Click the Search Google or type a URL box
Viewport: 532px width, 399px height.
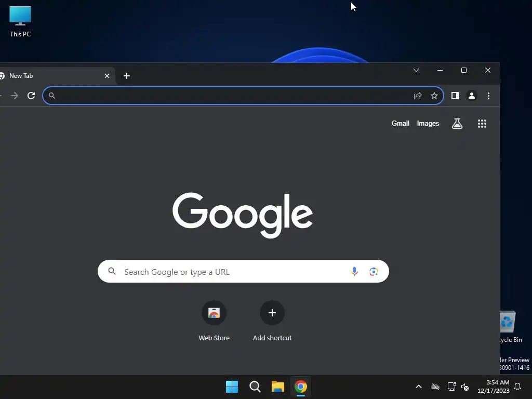point(243,271)
